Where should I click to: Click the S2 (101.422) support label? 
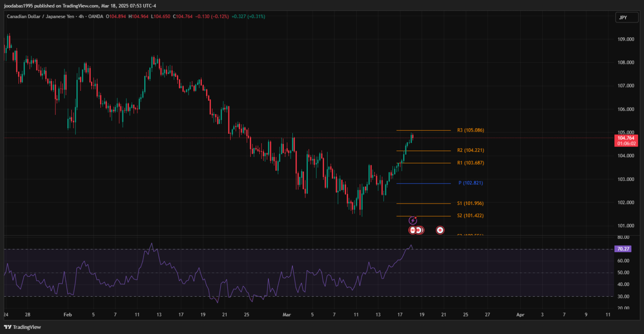click(x=471, y=216)
